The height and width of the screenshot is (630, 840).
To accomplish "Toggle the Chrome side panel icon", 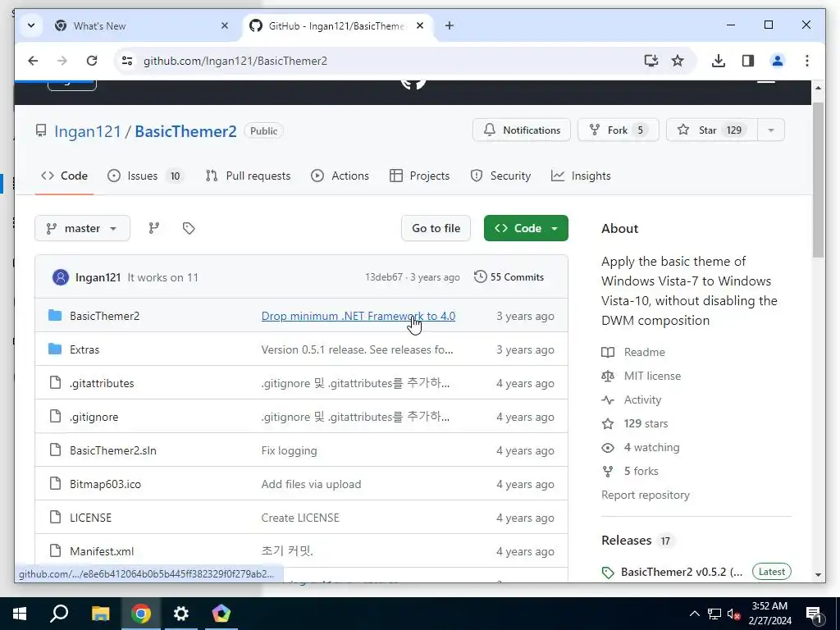I will (x=748, y=61).
